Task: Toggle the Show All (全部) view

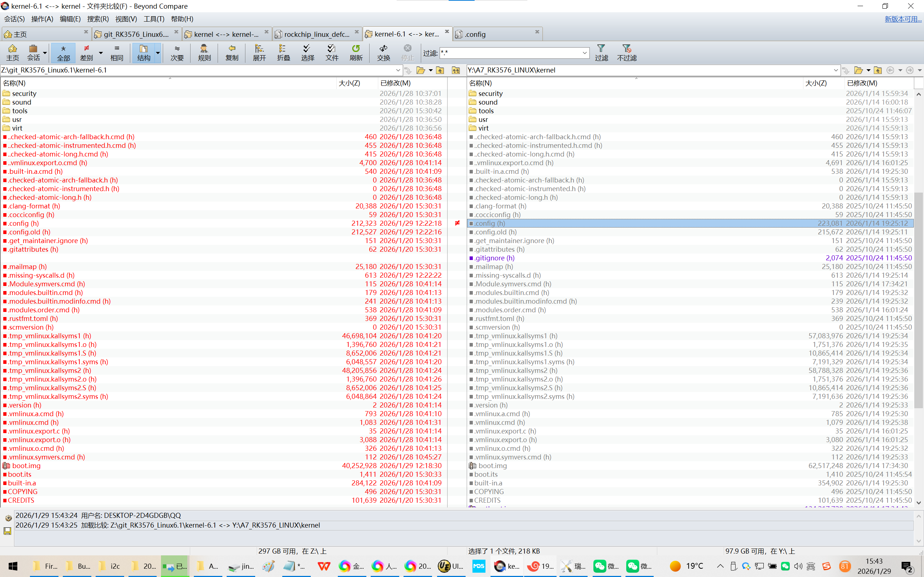Action: (x=63, y=52)
